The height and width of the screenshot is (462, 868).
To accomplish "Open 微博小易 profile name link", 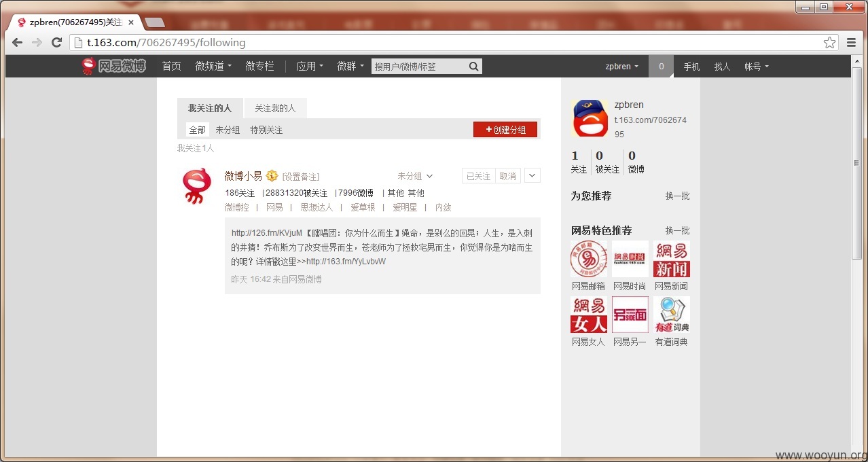I will tap(243, 176).
